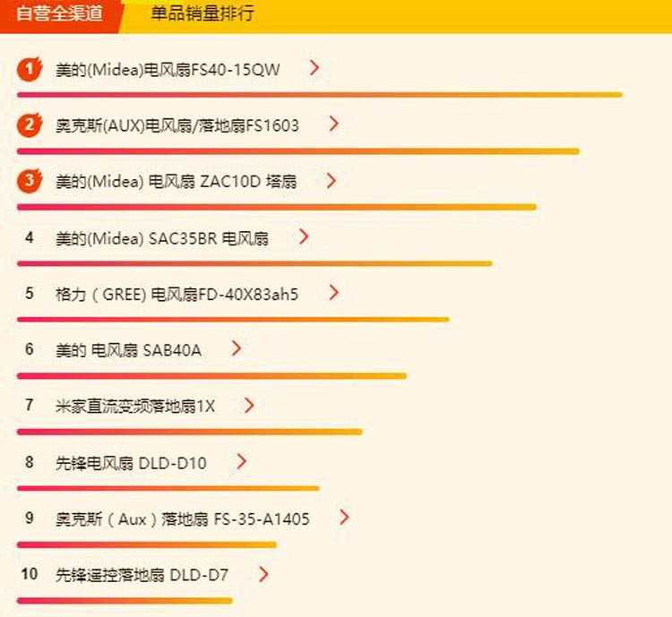The image size is (672, 617).
Task: Switch to 自营全渠道 tab
Action: [x=59, y=13]
